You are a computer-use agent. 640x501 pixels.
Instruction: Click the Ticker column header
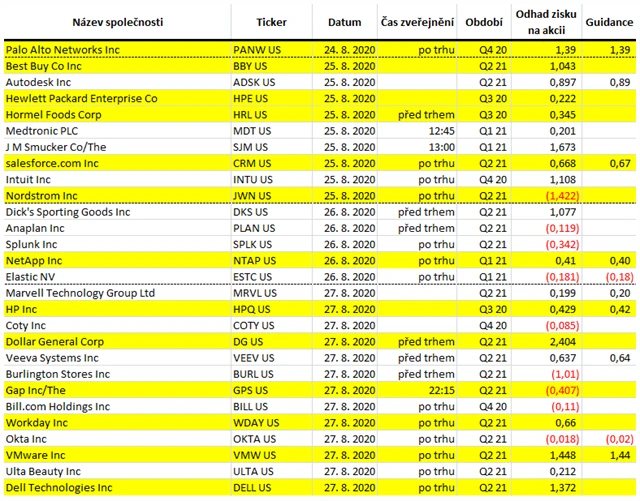point(271,22)
